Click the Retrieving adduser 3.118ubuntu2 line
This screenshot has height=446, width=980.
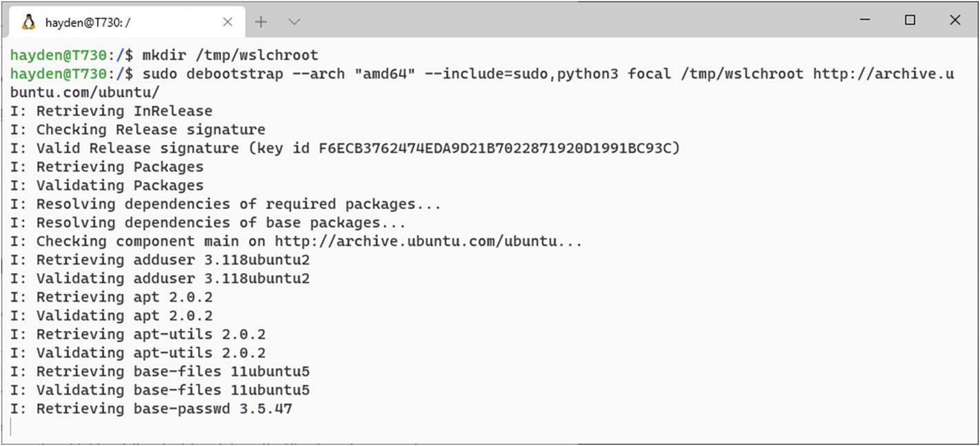[160, 260]
